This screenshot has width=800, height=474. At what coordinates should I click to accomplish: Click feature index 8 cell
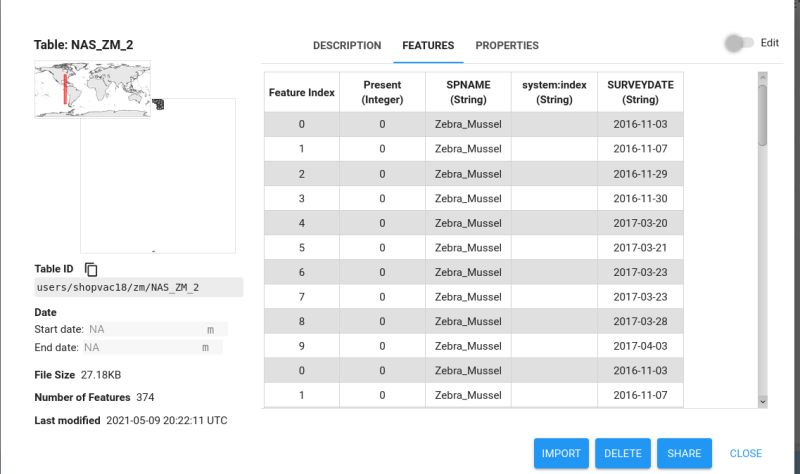coord(302,321)
